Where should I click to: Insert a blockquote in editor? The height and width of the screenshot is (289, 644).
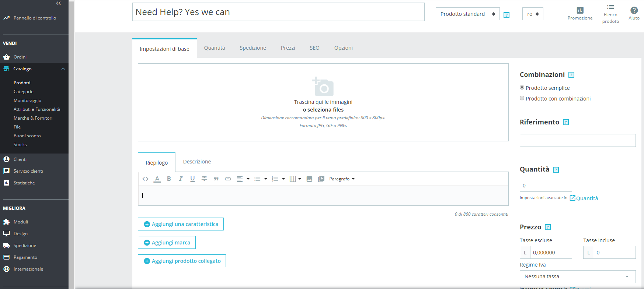(x=216, y=179)
